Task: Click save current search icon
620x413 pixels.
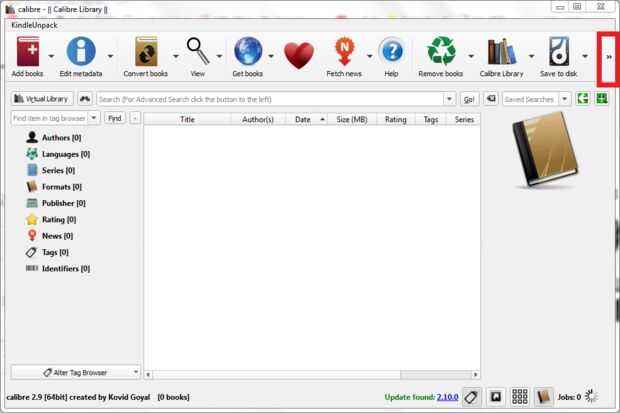Action: (602, 99)
